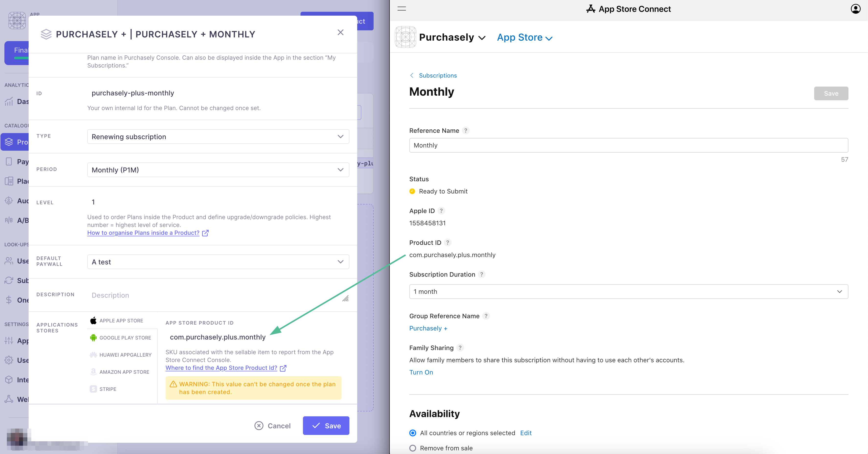
Task: Go back to Subscriptions breadcrumb link
Action: [x=437, y=76]
